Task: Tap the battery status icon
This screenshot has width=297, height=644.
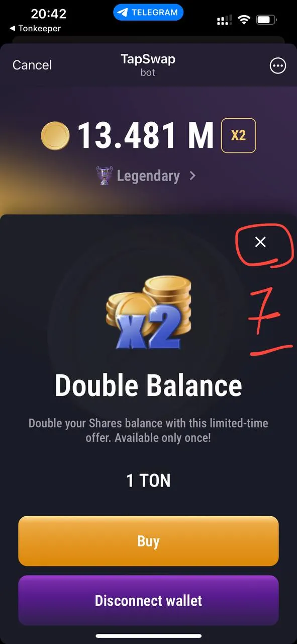Action: tap(266, 20)
